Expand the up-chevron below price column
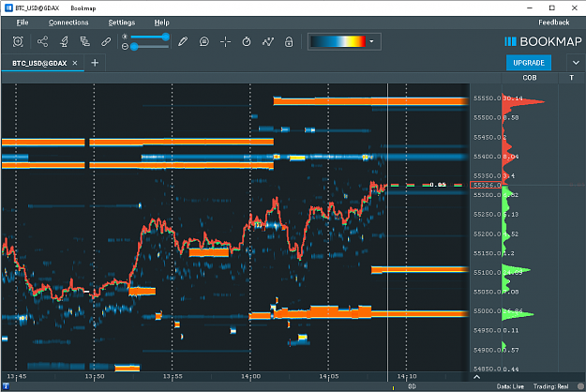The image size is (586, 392). 476,377
